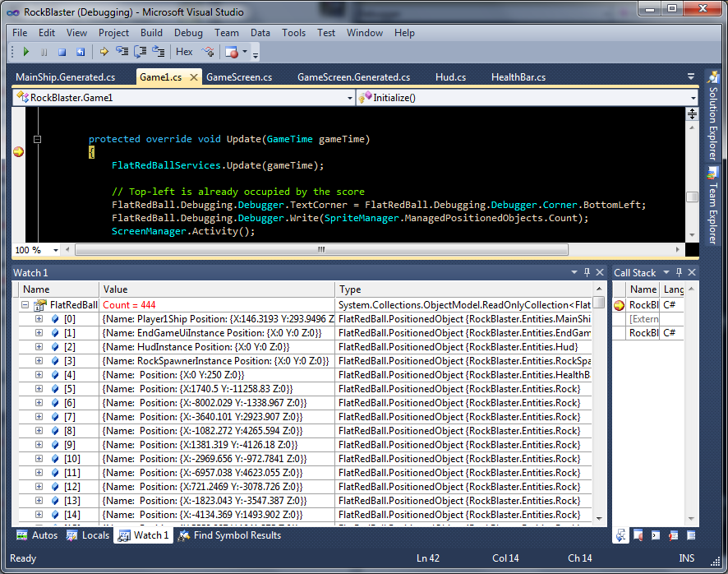Switch to HealthBar.cs tab
Screen dimensions: 728x574
click(x=518, y=77)
